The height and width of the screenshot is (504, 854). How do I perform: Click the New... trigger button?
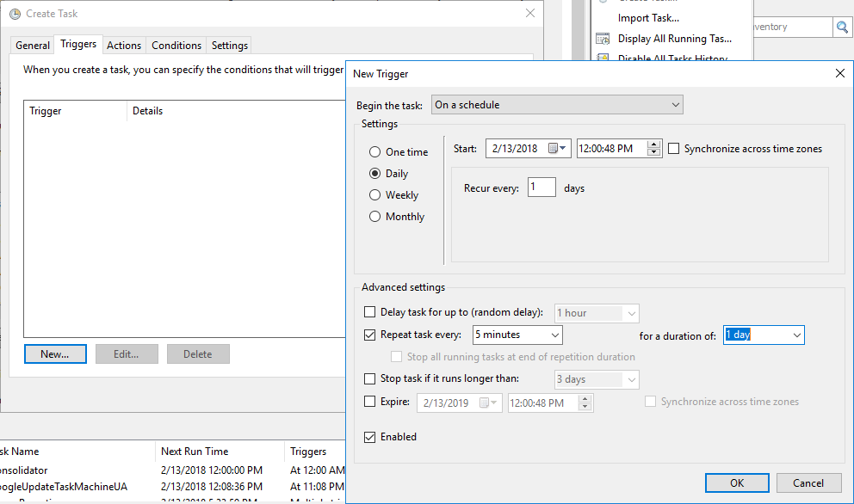click(x=55, y=353)
